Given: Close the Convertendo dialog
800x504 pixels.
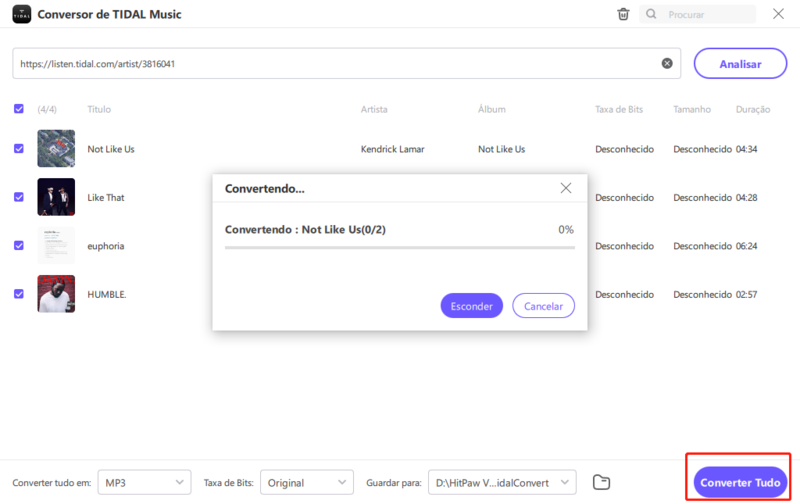Looking at the screenshot, I should (566, 188).
